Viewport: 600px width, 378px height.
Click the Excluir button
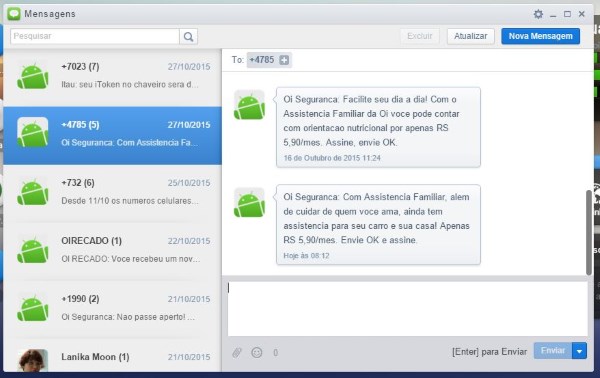point(420,36)
